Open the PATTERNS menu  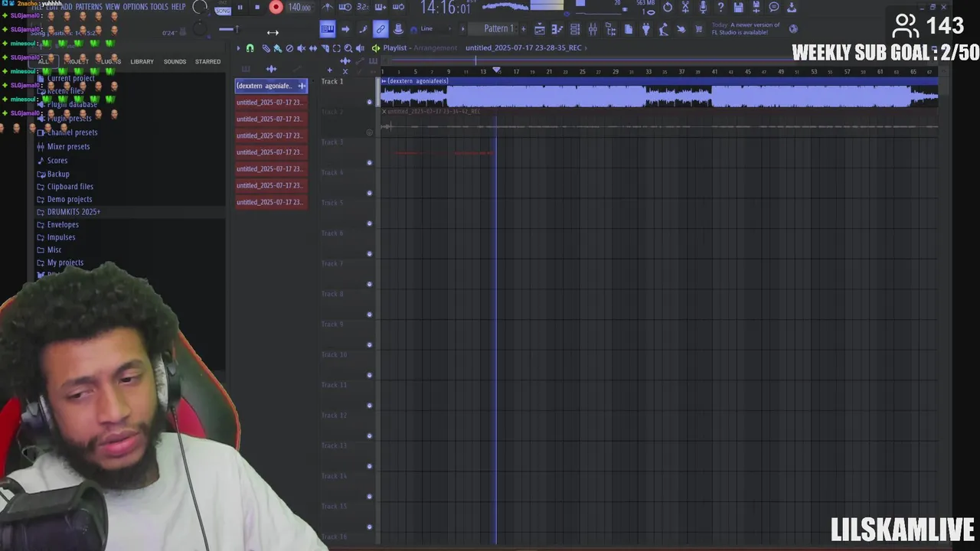click(x=89, y=7)
